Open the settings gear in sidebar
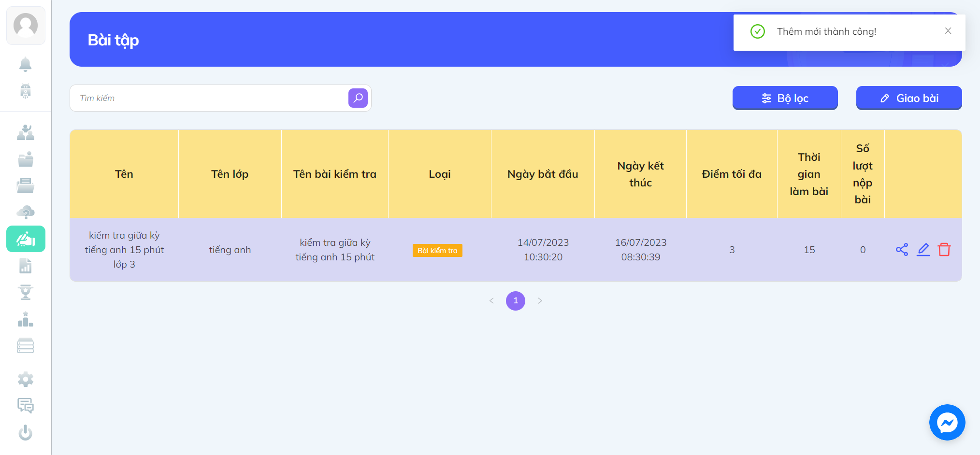Viewport: 980px width, 455px height. click(x=26, y=379)
